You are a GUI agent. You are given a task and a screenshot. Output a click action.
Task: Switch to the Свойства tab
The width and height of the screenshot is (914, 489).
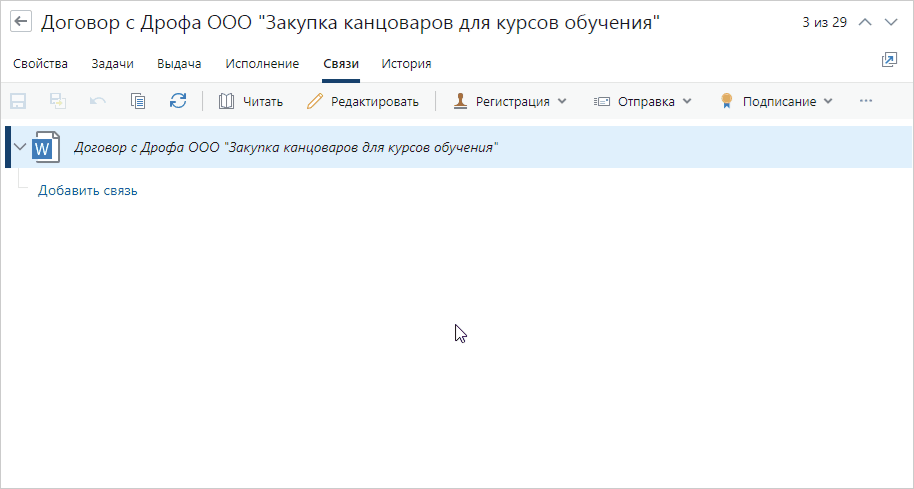pyautogui.click(x=41, y=64)
